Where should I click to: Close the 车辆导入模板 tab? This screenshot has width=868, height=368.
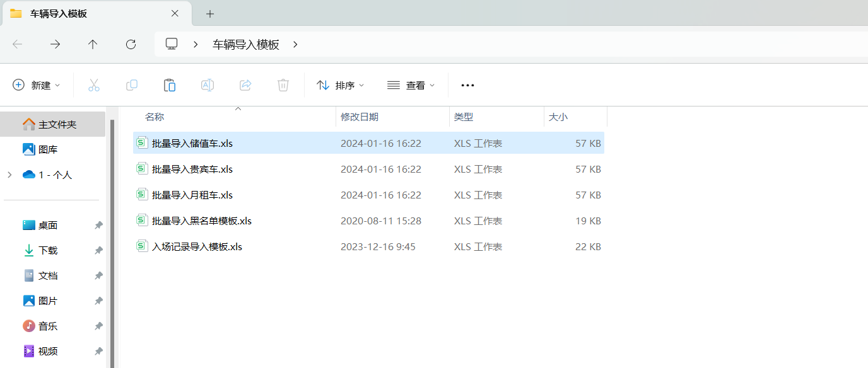point(175,13)
